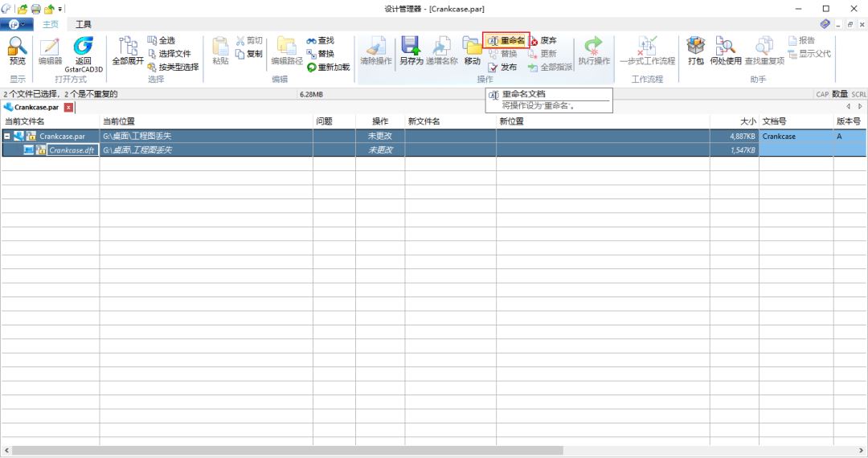The height and width of the screenshot is (458, 868).
Task: Open the application menu dropdown button
Action: [x=16, y=25]
